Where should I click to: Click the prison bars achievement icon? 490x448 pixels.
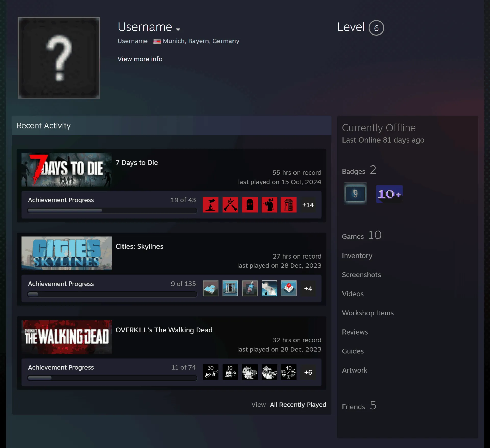click(x=230, y=288)
